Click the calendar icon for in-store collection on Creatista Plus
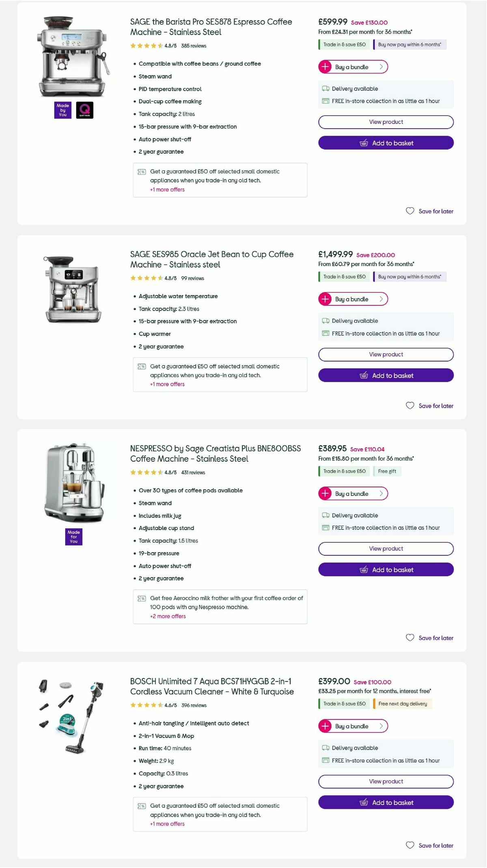Screen dimensions: 487x868 coord(325,528)
